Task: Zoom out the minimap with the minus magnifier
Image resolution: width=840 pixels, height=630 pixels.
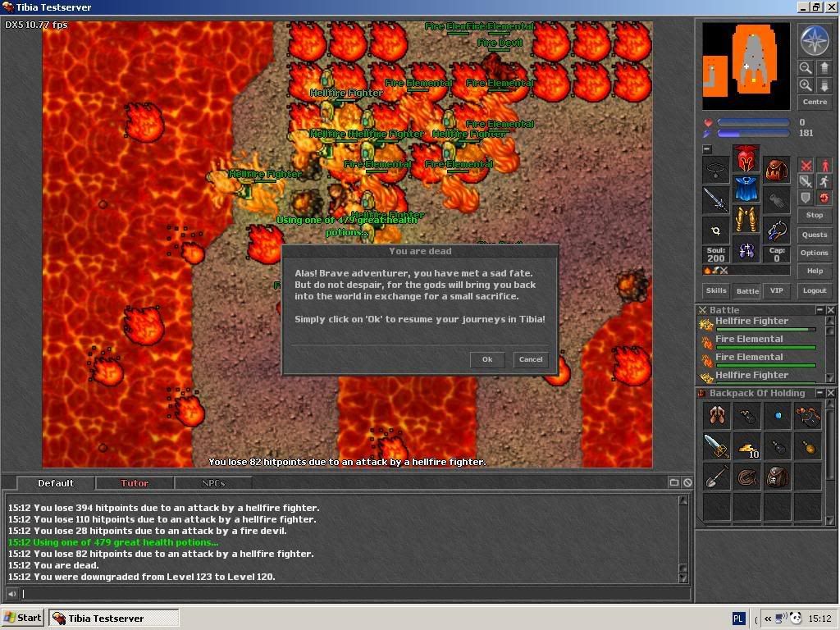Action: click(x=806, y=68)
